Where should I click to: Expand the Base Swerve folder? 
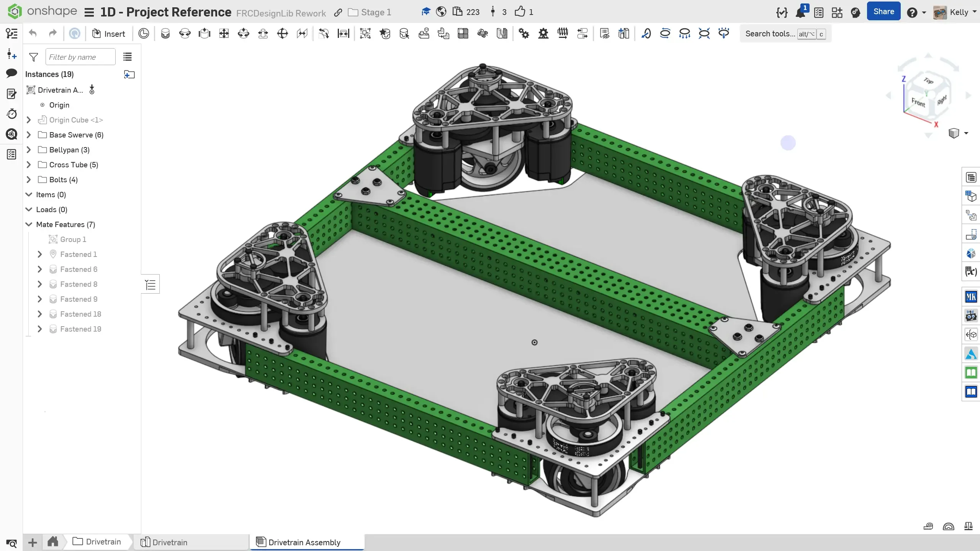(29, 135)
